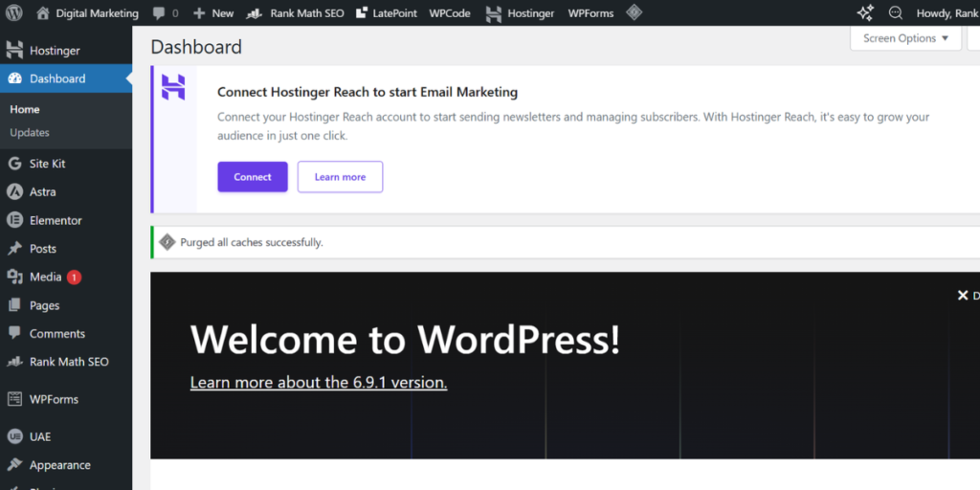Click the diamond icon in purge cache notice
The height and width of the screenshot is (490, 980).
(167, 242)
